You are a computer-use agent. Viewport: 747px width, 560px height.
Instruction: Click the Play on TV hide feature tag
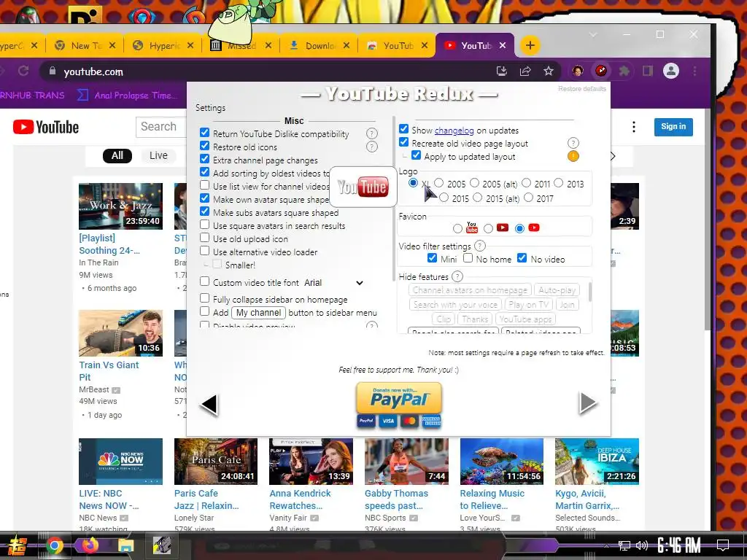[529, 304]
